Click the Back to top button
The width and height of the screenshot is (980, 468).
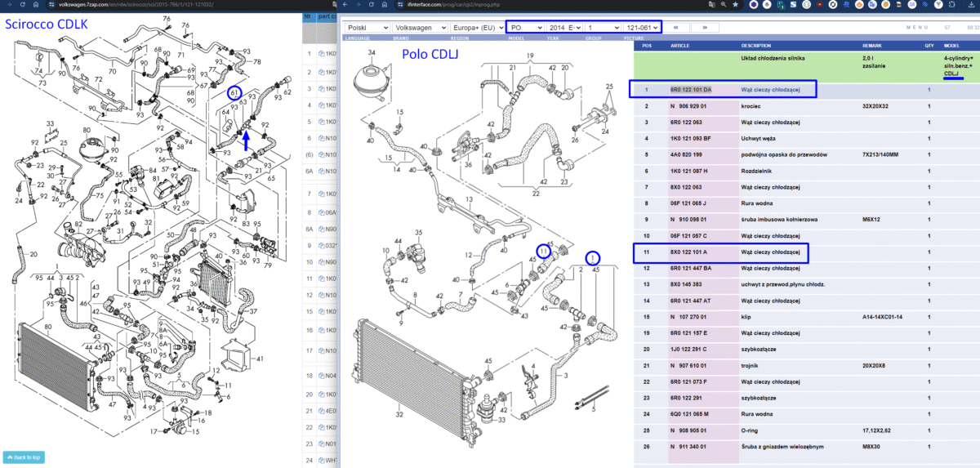click(x=25, y=457)
